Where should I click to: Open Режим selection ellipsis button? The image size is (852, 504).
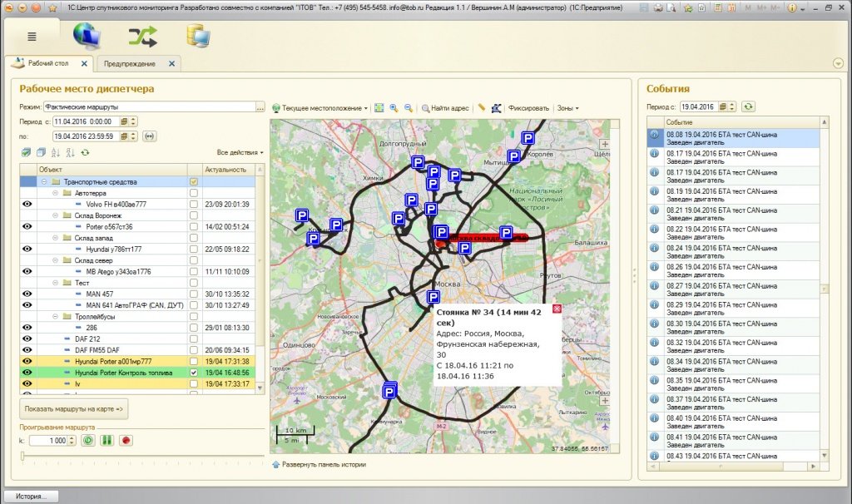[260, 107]
